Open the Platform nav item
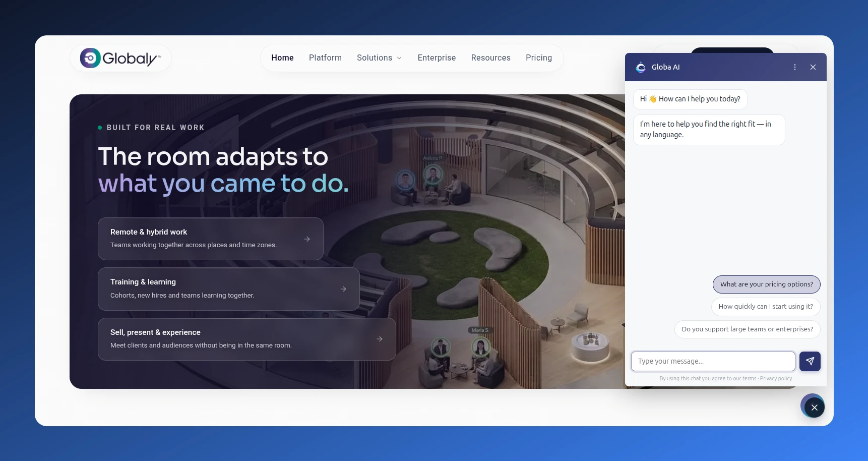This screenshot has height=461, width=868. point(325,58)
